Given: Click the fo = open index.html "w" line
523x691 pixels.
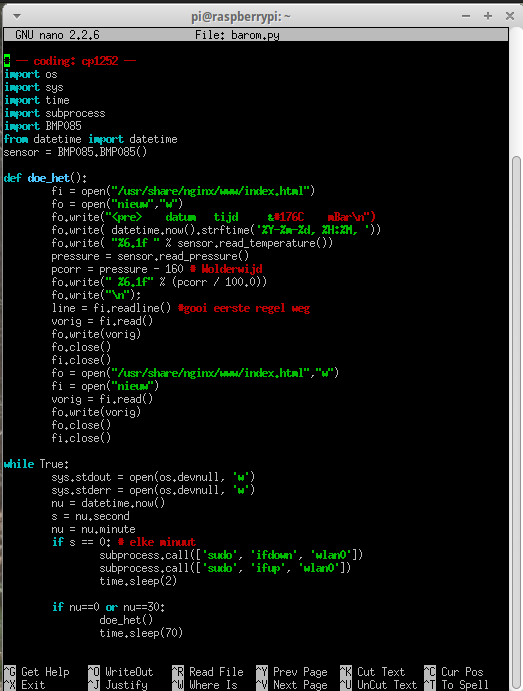Looking at the screenshot, I should [195, 373].
